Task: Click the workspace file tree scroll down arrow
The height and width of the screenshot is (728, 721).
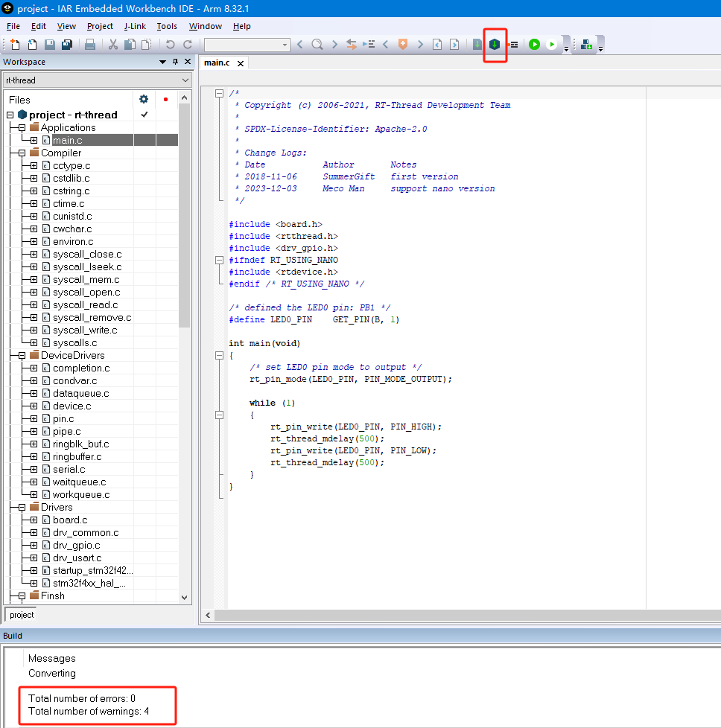Action: click(185, 597)
